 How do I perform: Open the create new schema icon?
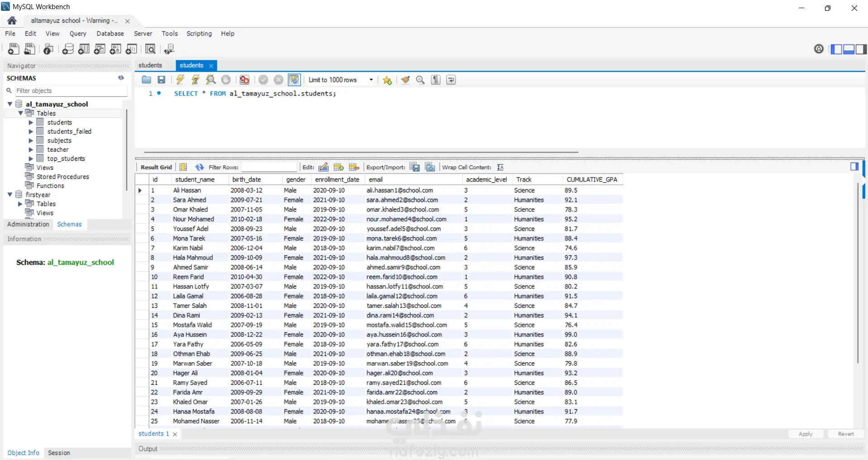pyautogui.click(x=68, y=49)
